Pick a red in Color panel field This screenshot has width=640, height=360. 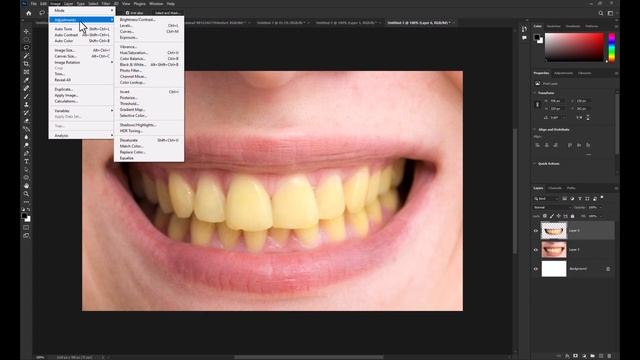click(x=574, y=47)
